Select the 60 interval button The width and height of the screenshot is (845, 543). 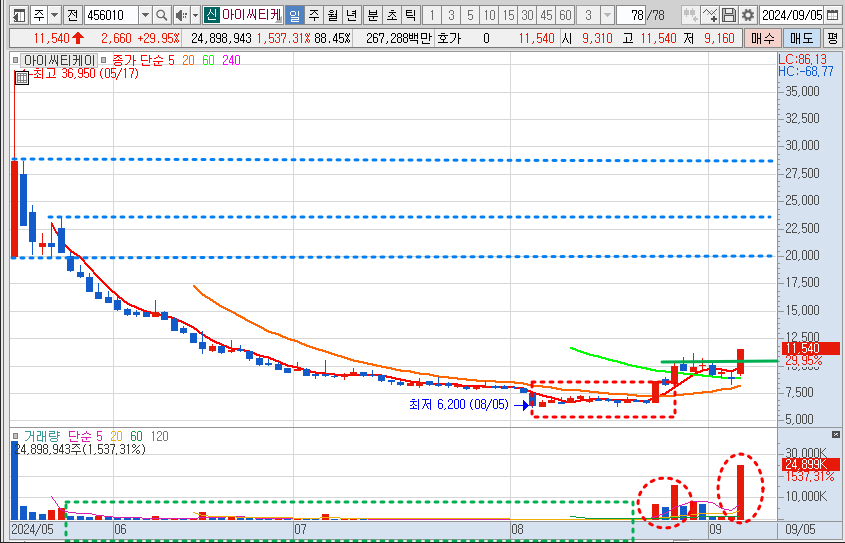point(565,15)
